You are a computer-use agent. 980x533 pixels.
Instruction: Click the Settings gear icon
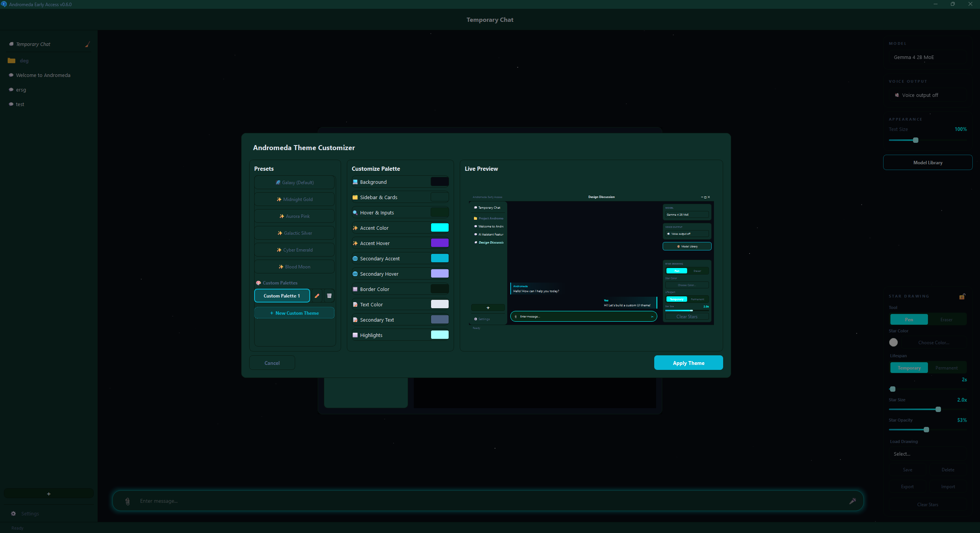(13, 513)
